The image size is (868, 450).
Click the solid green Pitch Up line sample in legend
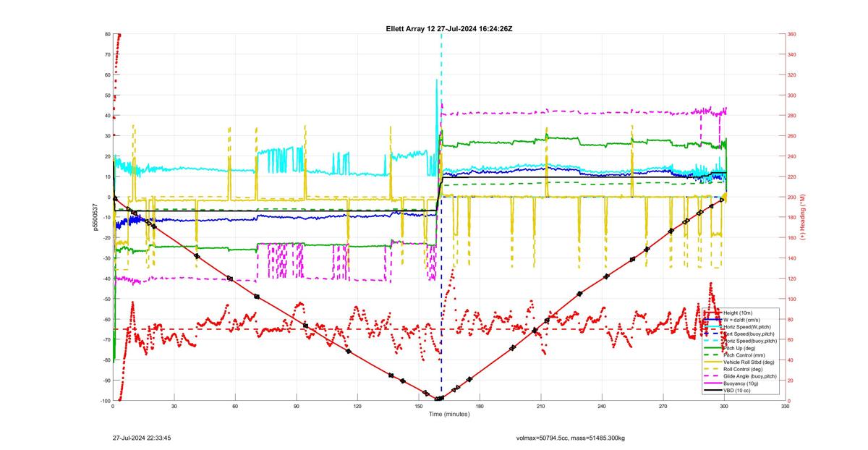(712, 348)
